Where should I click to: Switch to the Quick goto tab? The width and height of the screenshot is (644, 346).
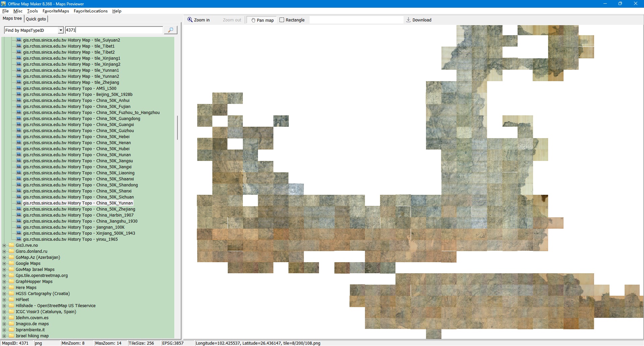(36, 19)
